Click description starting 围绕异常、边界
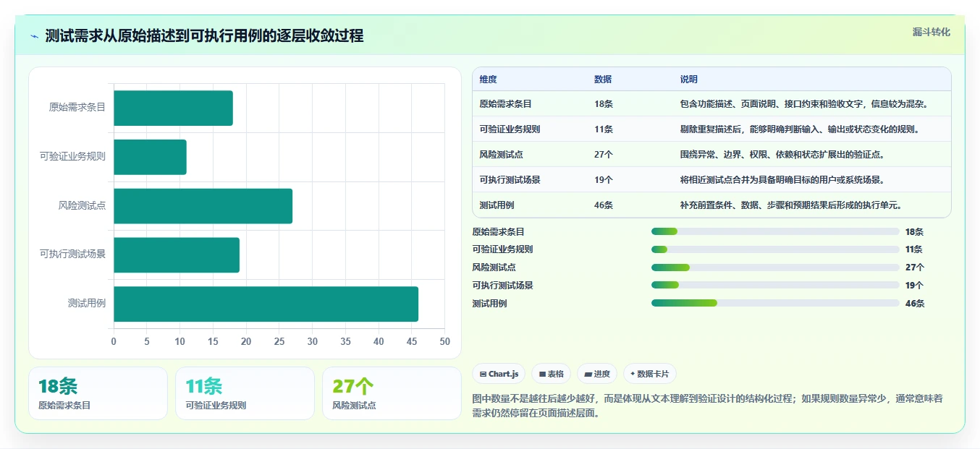The image size is (980, 449). pyautogui.click(x=782, y=155)
